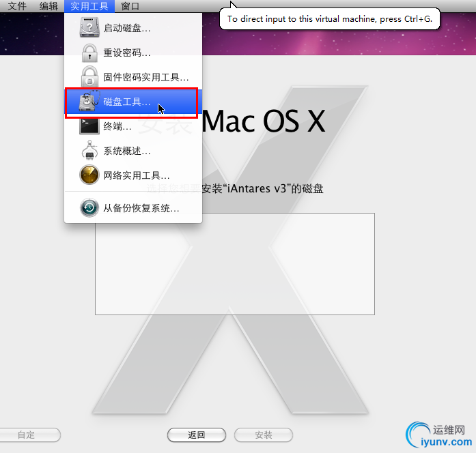Click the empty disk selection list box
Viewport: 476px width, 453px height.
(x=235, y=264)
